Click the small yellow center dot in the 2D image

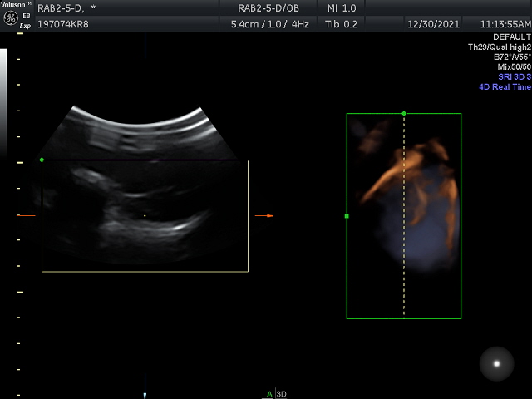click(145, 216)
